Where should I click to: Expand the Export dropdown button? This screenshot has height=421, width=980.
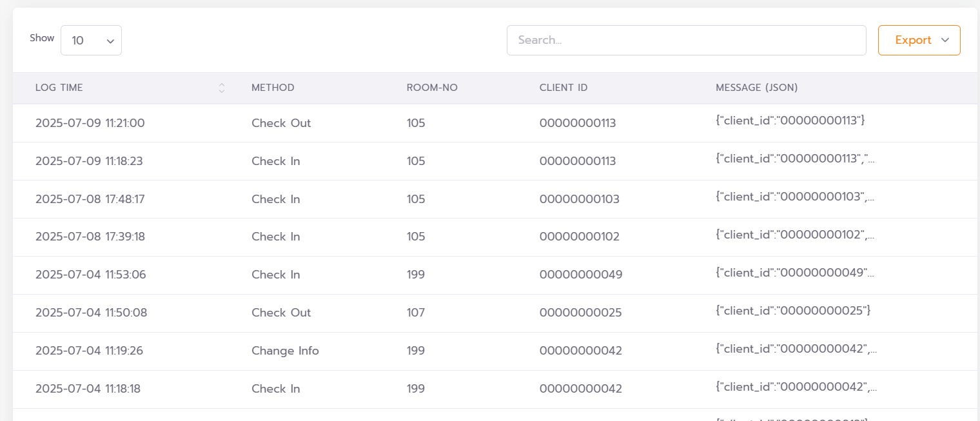click(919, 40)
